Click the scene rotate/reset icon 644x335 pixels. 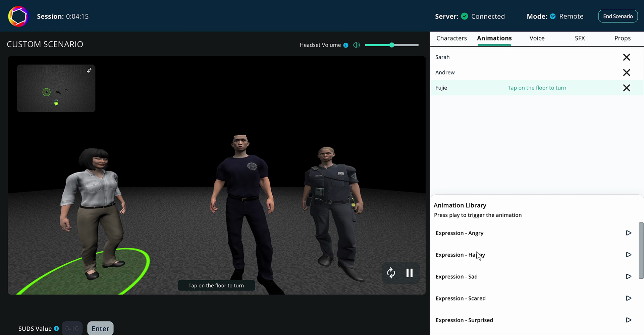391,273
